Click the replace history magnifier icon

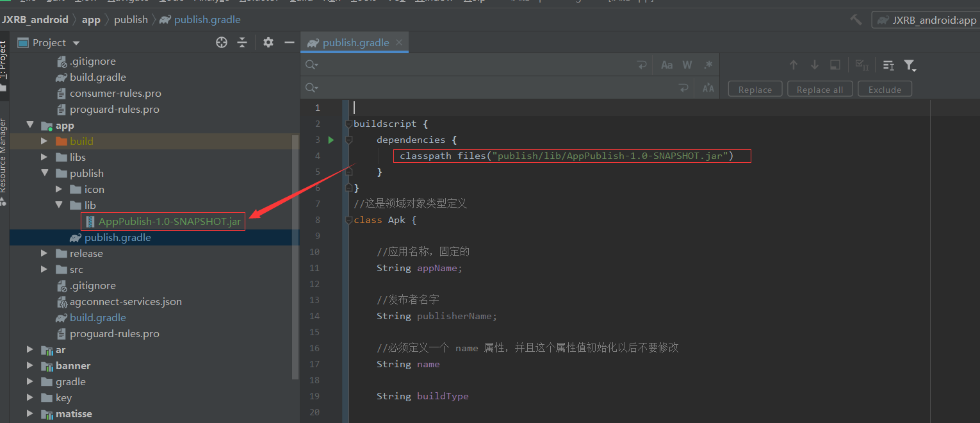(312, 88)
